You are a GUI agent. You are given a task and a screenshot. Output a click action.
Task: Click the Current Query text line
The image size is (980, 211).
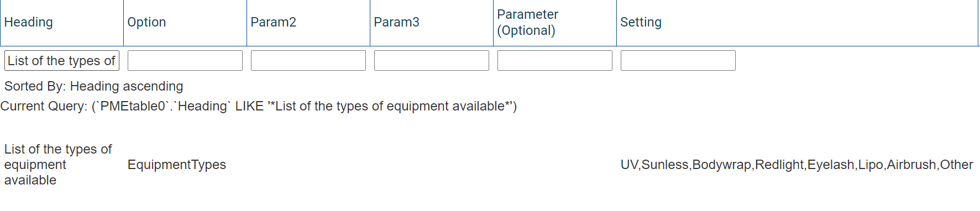pos(259,106)
